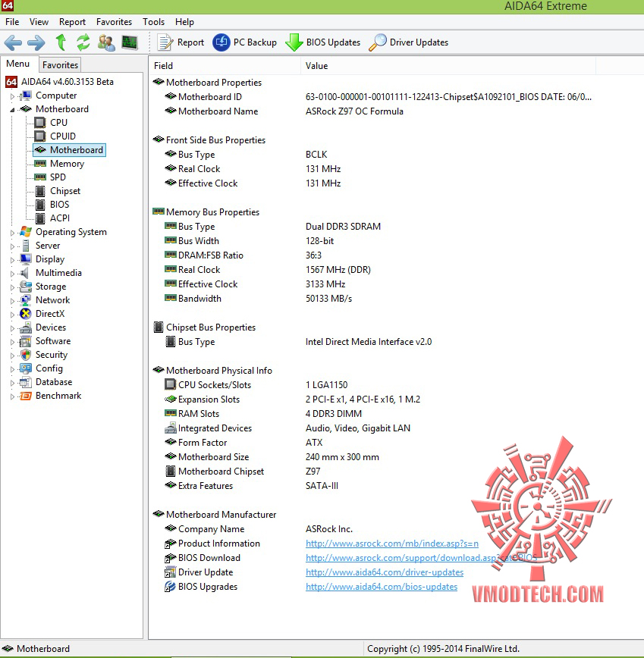This screenshot has width=644, height=658.
Task: Click the Security shield icon
Action: [x=26, y=355]
